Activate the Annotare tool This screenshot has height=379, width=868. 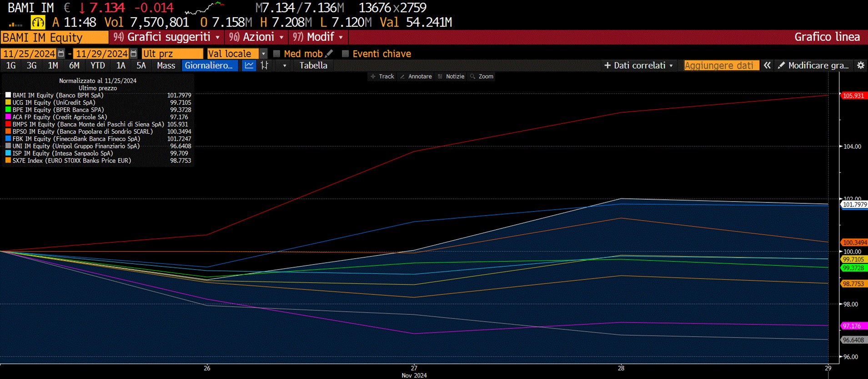416,76
